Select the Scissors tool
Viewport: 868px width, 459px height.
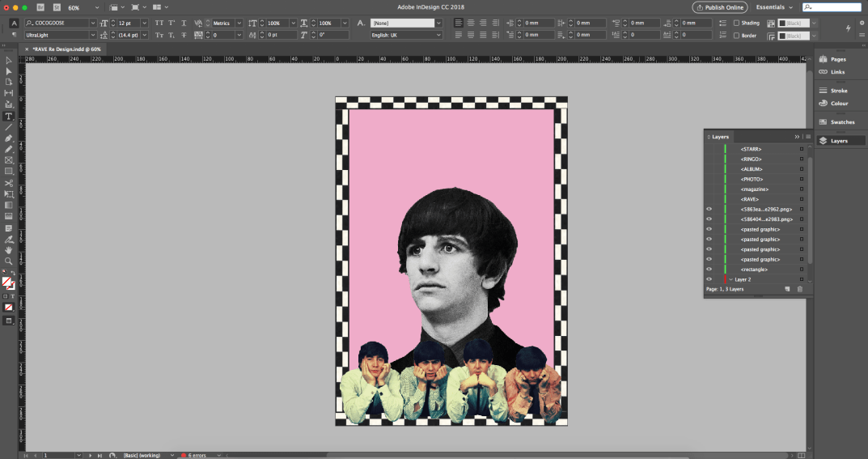click(8, 183)
